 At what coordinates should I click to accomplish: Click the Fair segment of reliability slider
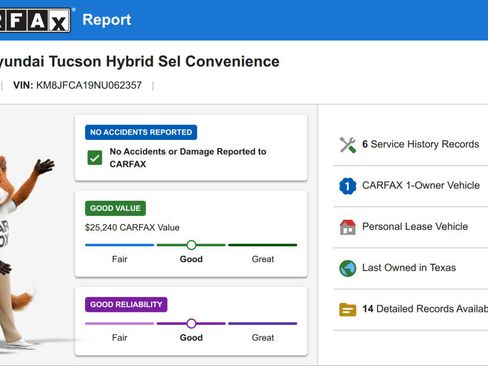tap(120, 323)
